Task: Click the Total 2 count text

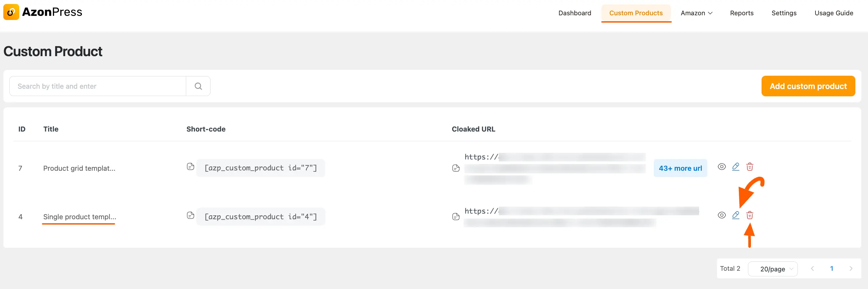Action: (x=730, y=268)
